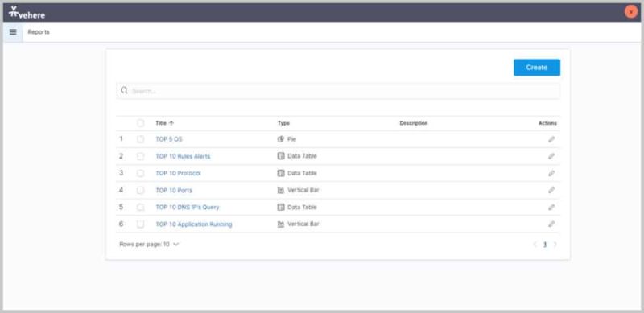Sort using the Title column arrow
The width and height of the screenshot is (644, 313).
pos(171,123)
